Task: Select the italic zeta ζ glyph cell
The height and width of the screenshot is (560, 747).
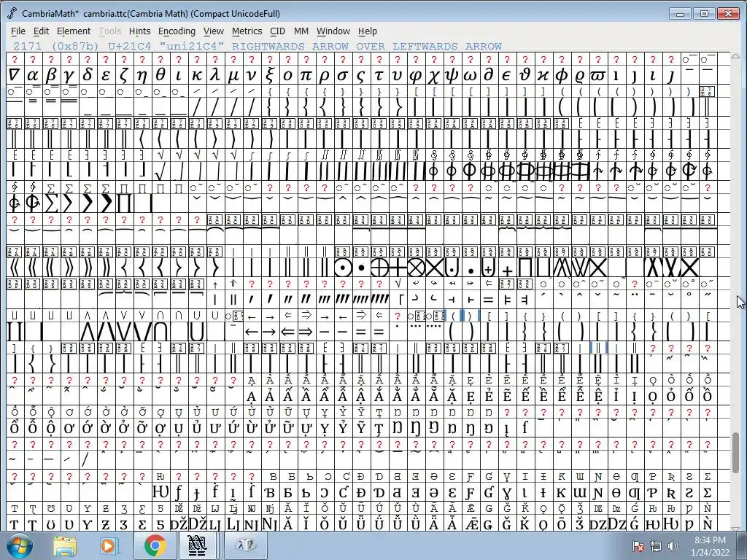Action: [124, 75]
